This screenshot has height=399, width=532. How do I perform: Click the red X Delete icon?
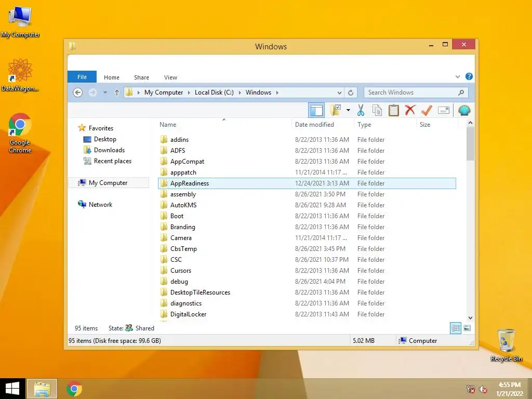point(410,110)
